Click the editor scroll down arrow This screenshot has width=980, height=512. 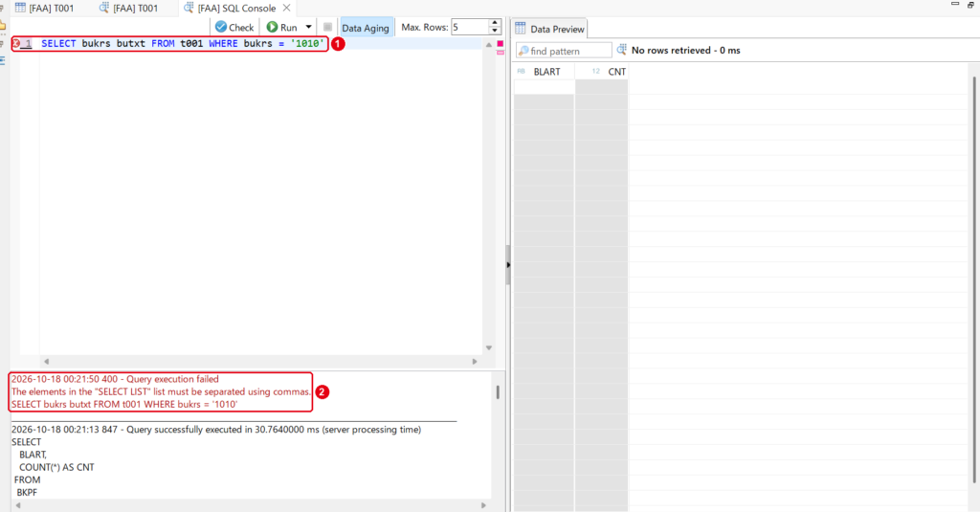point(489,347)
